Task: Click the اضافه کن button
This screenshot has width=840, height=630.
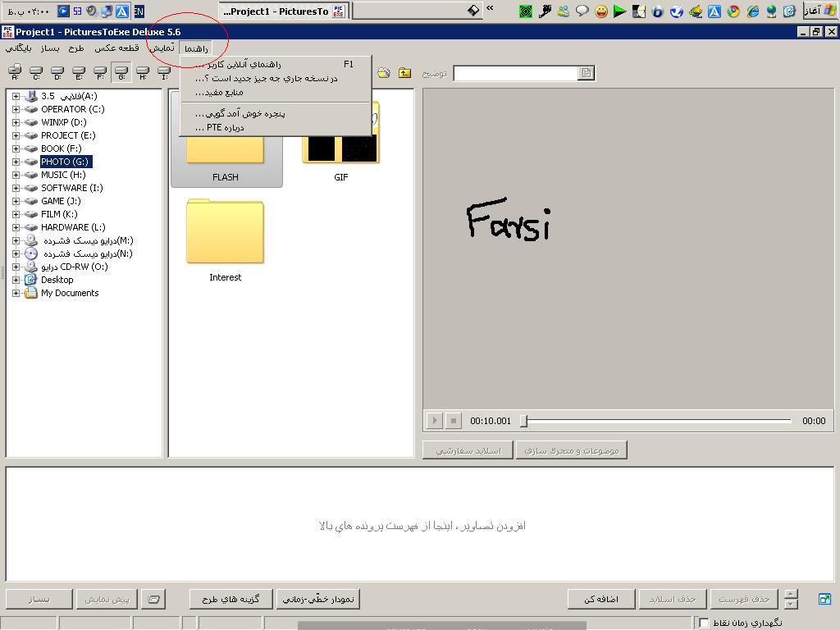Action: [601, 599]
